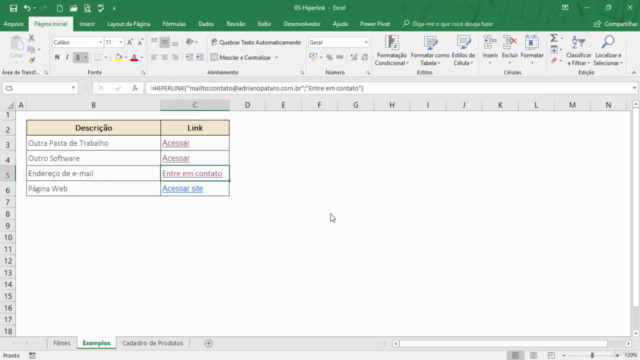Screen dimensions: 640x360
Task: Align text to the right
Action: [175, 58]
